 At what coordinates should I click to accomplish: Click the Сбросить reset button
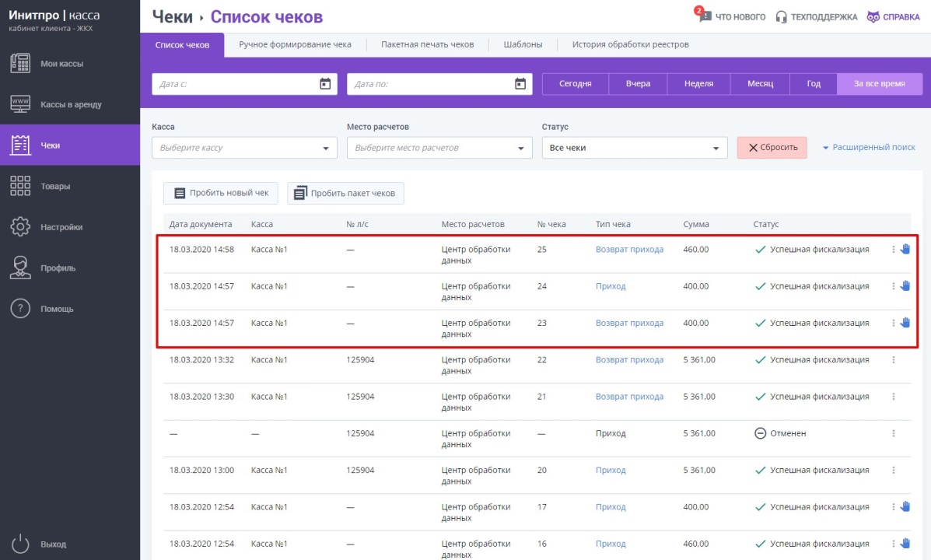pos(772,147)
